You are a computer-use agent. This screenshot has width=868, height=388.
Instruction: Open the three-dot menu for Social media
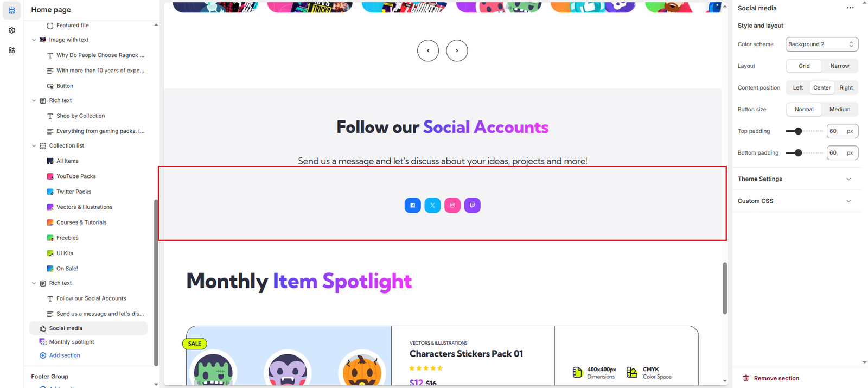click(850, 8)
